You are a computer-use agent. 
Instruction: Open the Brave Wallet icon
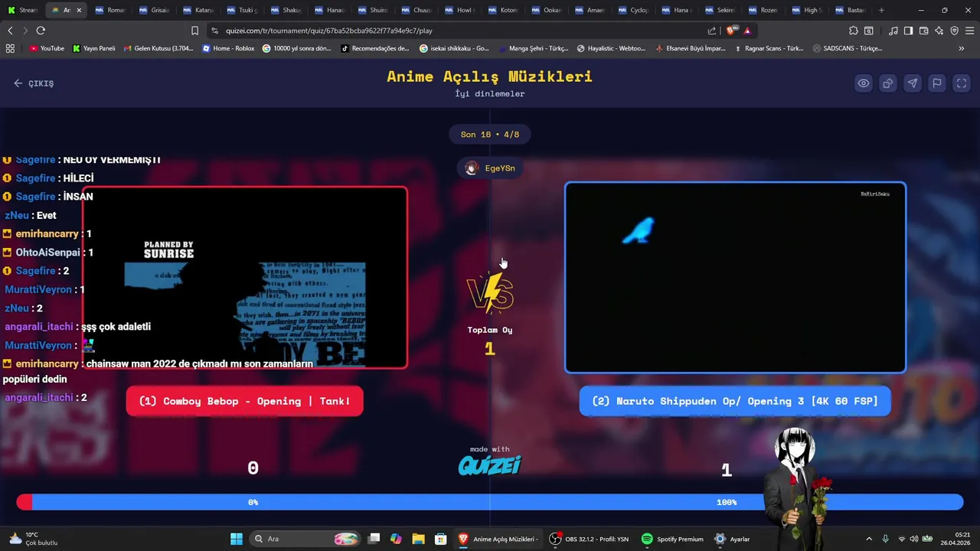tap(923, 31)
